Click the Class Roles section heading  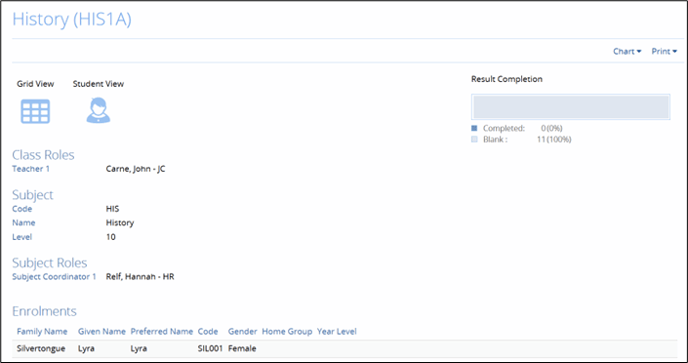43,155
